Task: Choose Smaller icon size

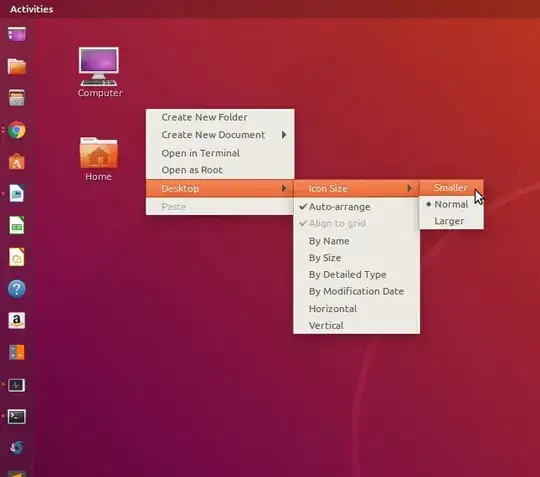Action: (x=451, y=188)
